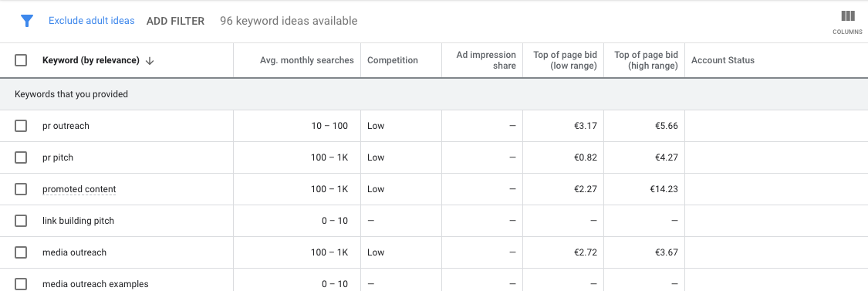Select the media outreach checkbox

point(21,252)
